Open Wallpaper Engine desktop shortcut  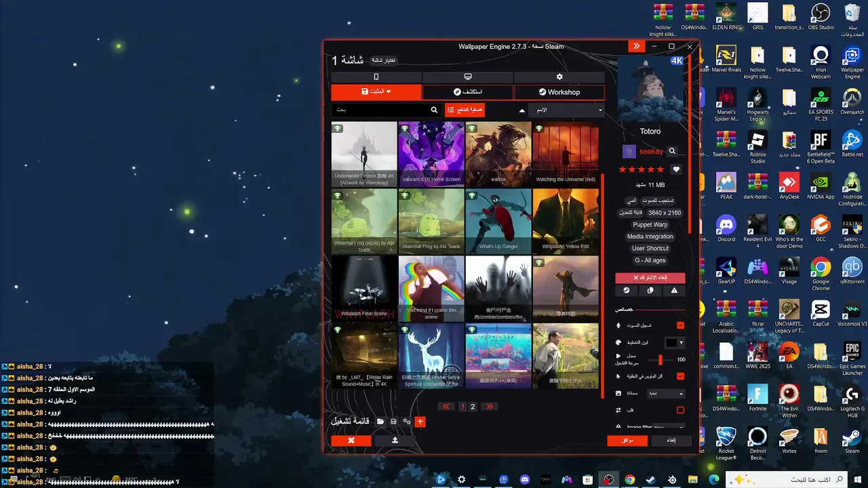point(852,63)
